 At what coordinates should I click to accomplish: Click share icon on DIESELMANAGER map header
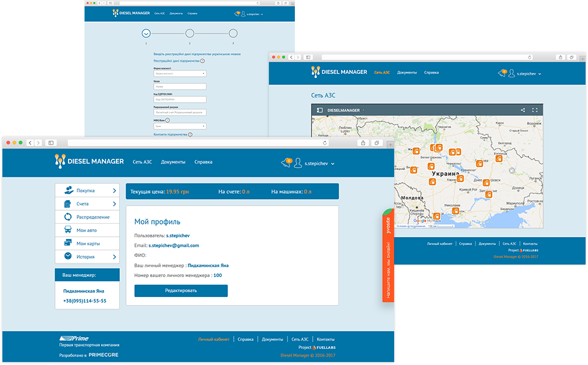point(523,110)
